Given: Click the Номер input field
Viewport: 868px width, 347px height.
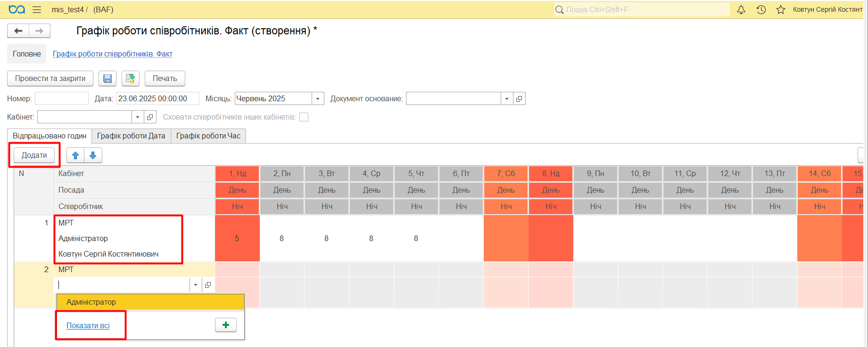Looking at the screenshot, I should click(x=62, y=99).
